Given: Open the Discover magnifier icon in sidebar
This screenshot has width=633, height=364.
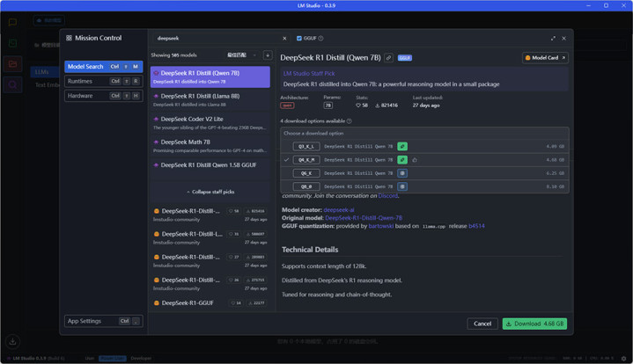Looking at the screenshot, I should click(x=12, y=84).
